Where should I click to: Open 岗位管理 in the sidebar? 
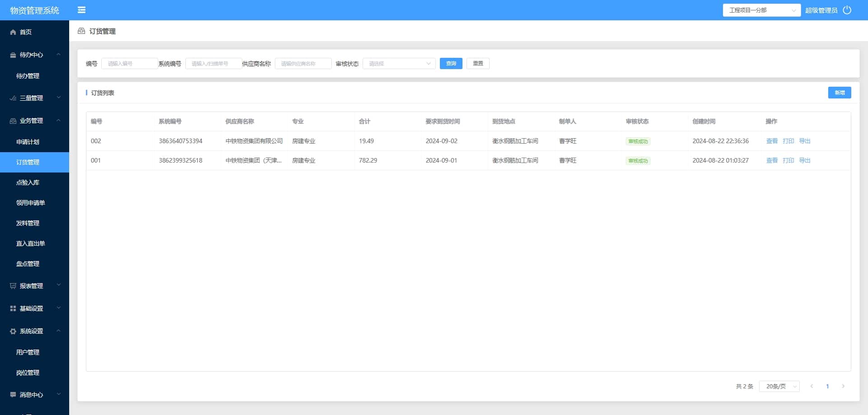pyautogui.click(x=28, y=373)
